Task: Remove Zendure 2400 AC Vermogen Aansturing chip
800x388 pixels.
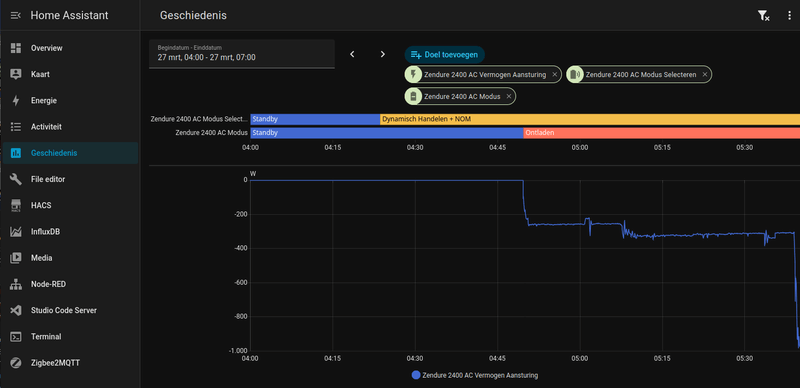Action: 555,75
